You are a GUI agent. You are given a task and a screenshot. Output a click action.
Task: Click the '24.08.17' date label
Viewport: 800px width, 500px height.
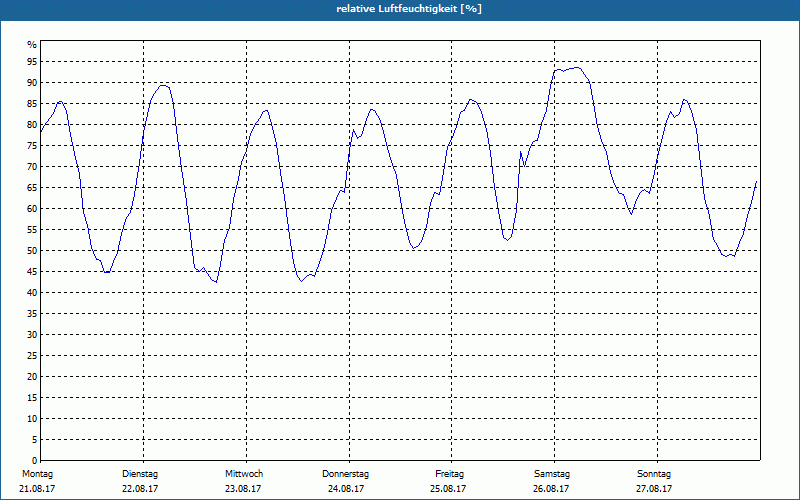point(346,489)
